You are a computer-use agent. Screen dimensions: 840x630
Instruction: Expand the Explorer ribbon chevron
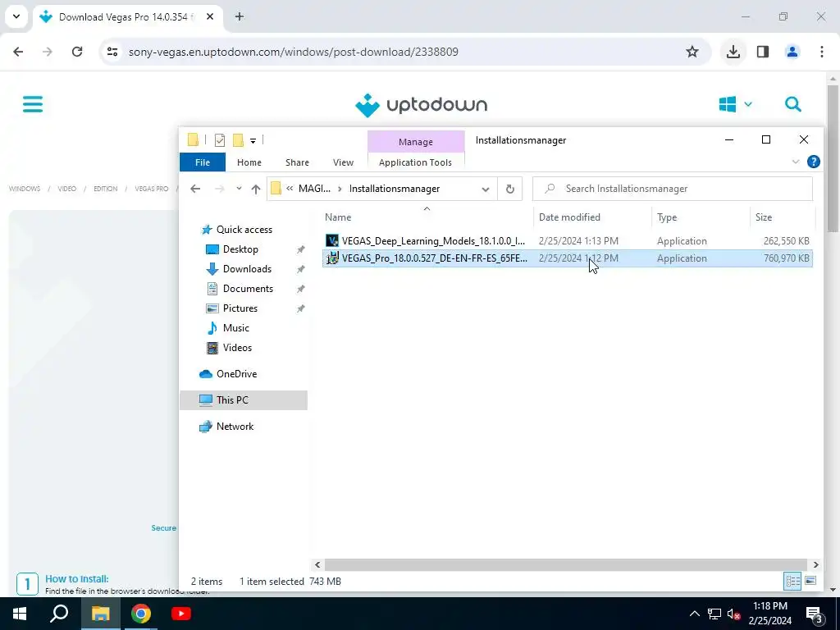click(x=796, y=162)
